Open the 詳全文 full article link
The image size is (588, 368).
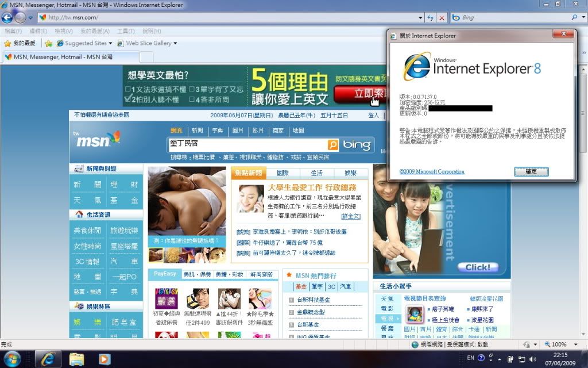coord(351,216)
